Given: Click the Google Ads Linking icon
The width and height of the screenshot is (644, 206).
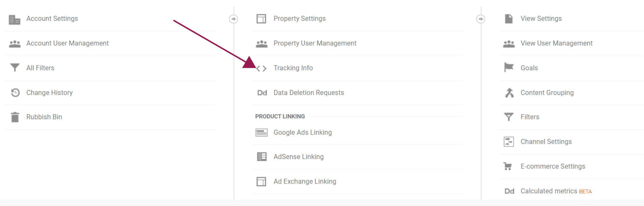Looking at the screenshot, I should coord(261,133).
